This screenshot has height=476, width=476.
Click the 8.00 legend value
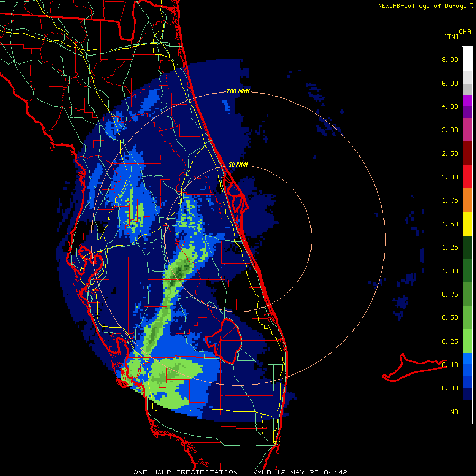[450, 59]
